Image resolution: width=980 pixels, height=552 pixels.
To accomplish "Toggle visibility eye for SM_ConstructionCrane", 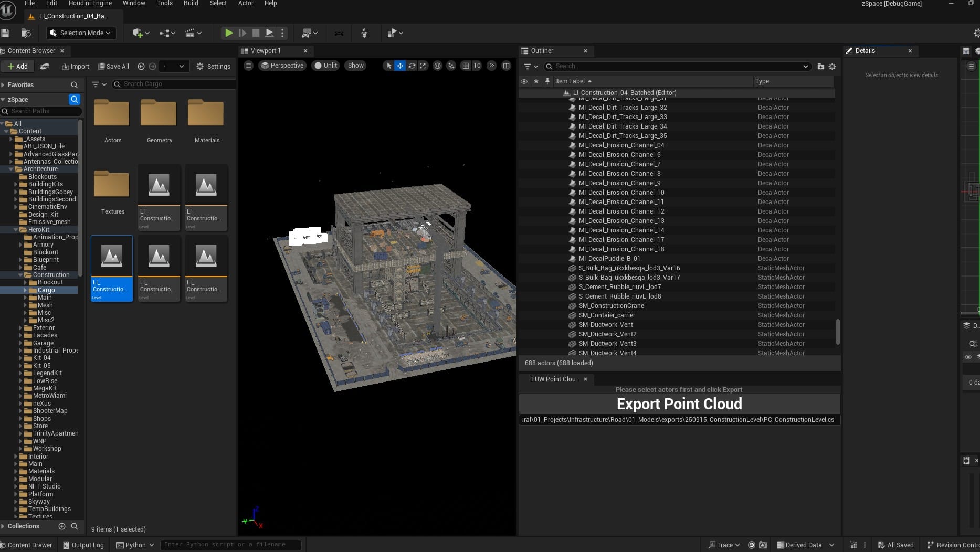I will point(523,305).
